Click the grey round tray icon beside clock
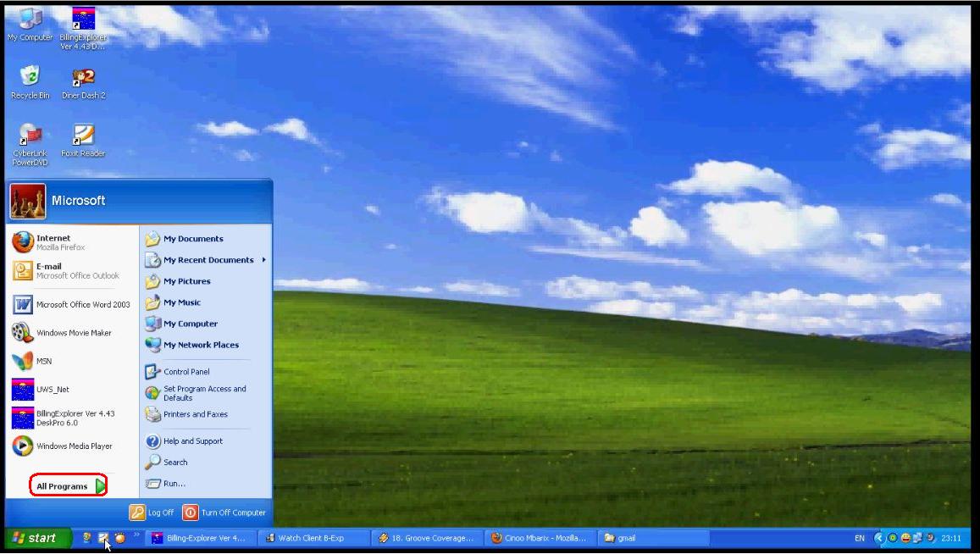The height and width of the screenshot is (554, 980). click(x=930, y=538)
